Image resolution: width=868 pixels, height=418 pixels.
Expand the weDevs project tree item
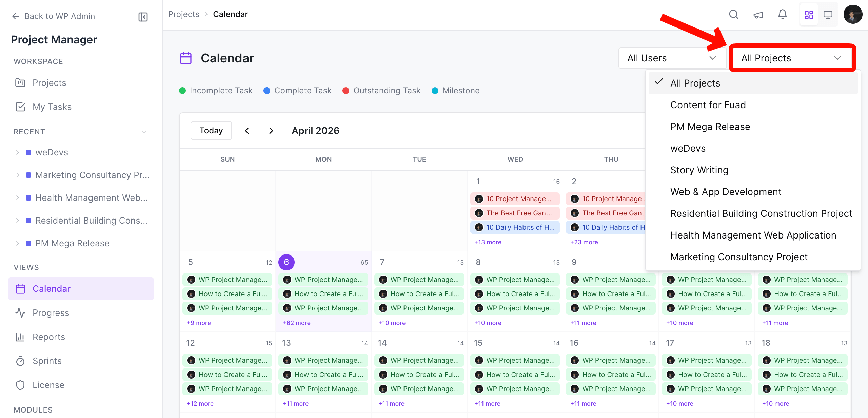[x=18, y=152]
